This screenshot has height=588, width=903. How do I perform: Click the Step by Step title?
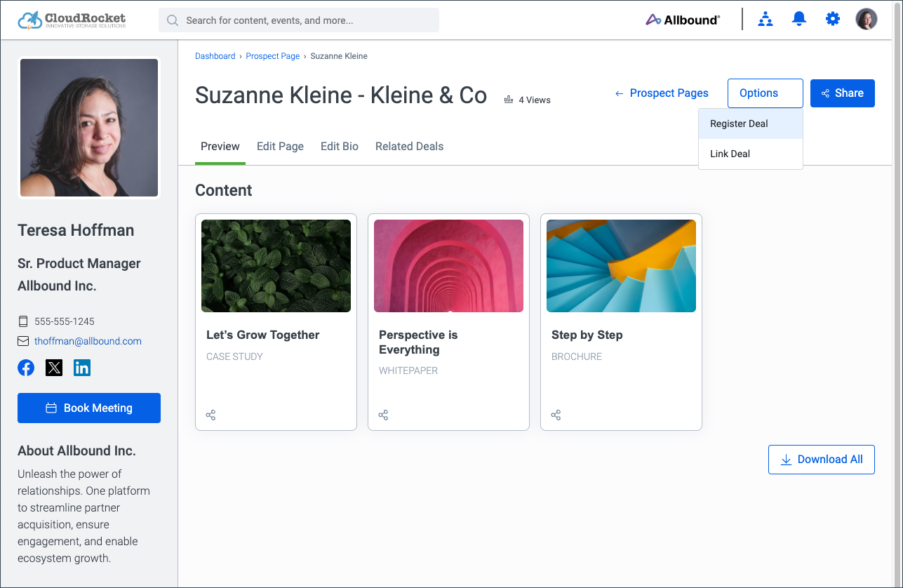point(587,335)
